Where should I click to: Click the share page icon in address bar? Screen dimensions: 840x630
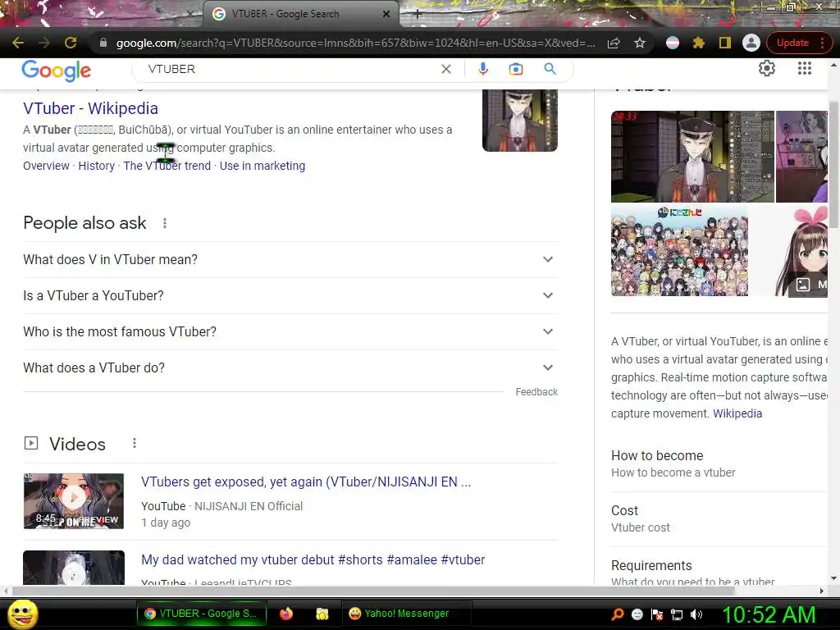[614, 43]
